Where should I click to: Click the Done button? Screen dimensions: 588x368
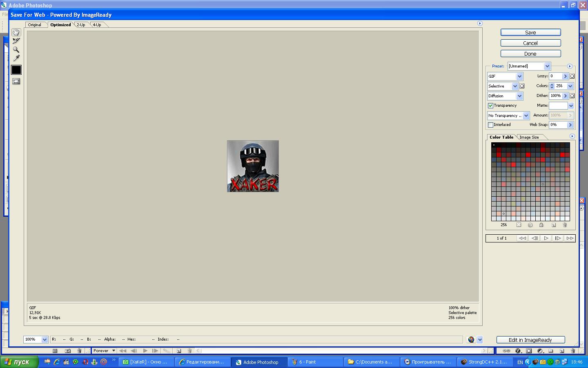pyautogui.click(x=530, y=54)
